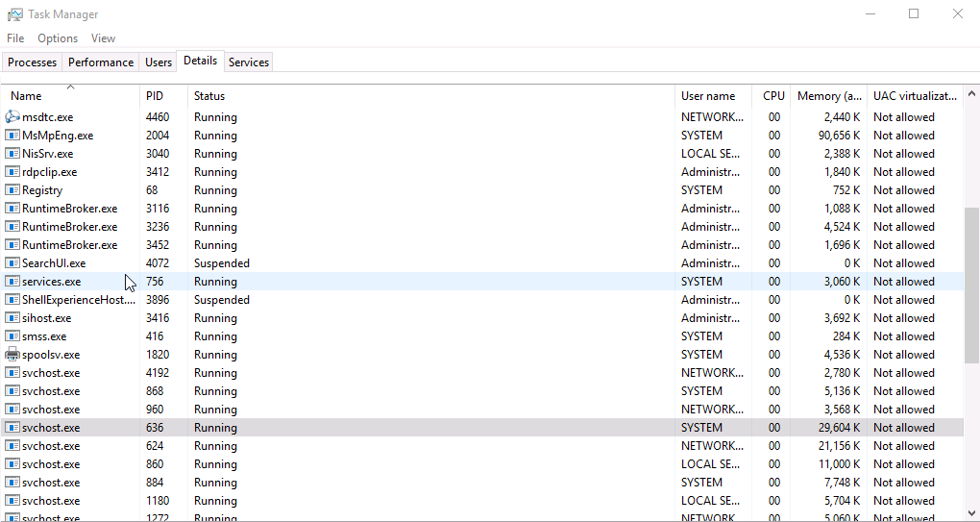The height and width of the screenshot is (522, 980).
Task: Sort by the Name column header
Action: 70,95
